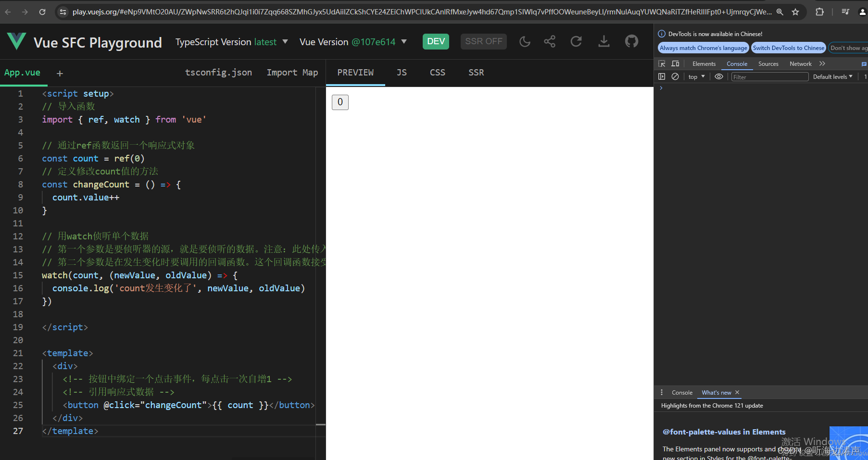Open browser extensions puzzle icon
This screenshot has height=460, width=868.
[820, 12]
